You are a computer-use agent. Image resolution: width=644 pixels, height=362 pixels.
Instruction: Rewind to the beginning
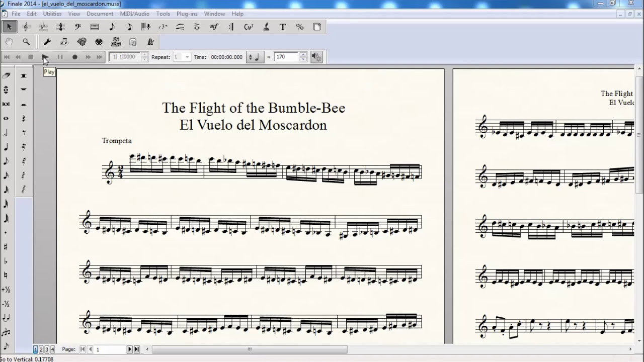coord(7,57)
